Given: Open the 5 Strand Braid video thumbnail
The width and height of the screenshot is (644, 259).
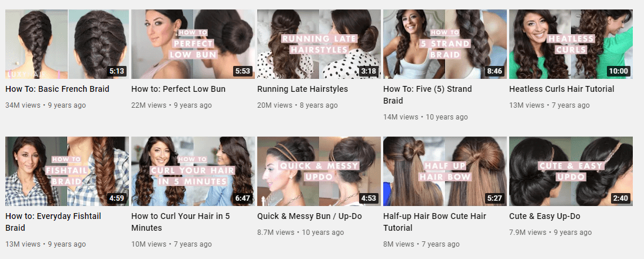Looking at the screenshot, I should click(445, 44).
